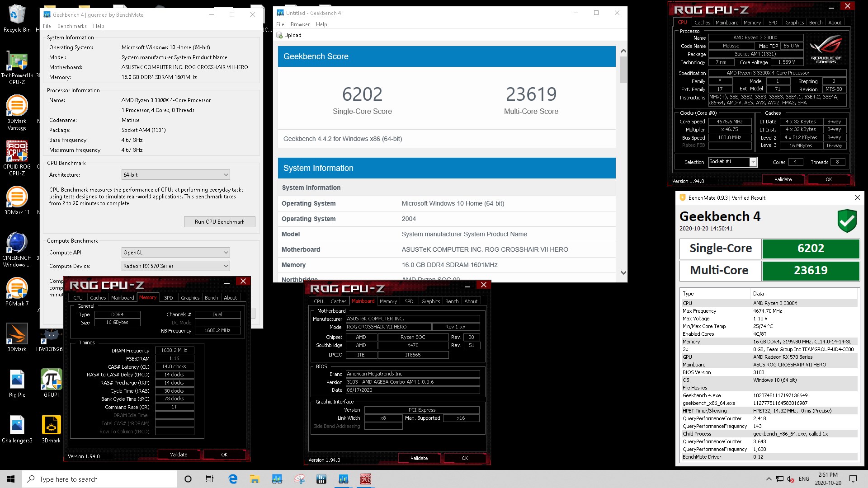The height and width of the screenshot is (488, 868).
Task: Open File Explorer from the taskbar
Action: click(255, 479)
